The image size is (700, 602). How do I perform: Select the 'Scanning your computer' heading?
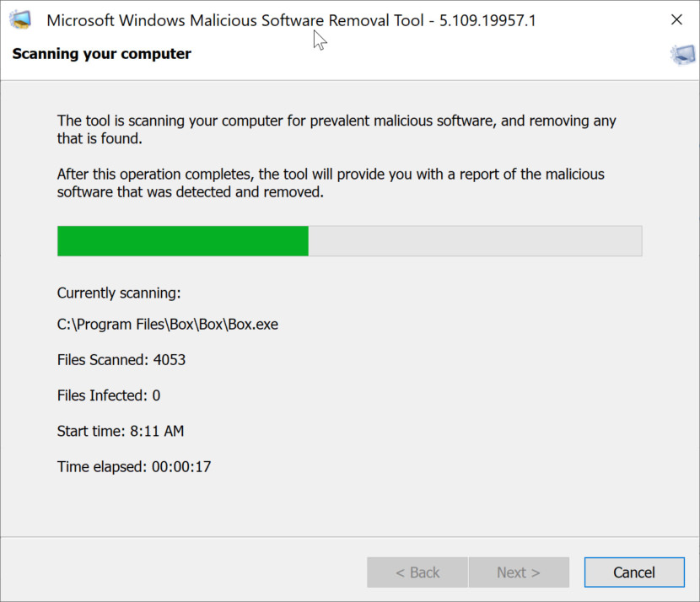[101, 54]
